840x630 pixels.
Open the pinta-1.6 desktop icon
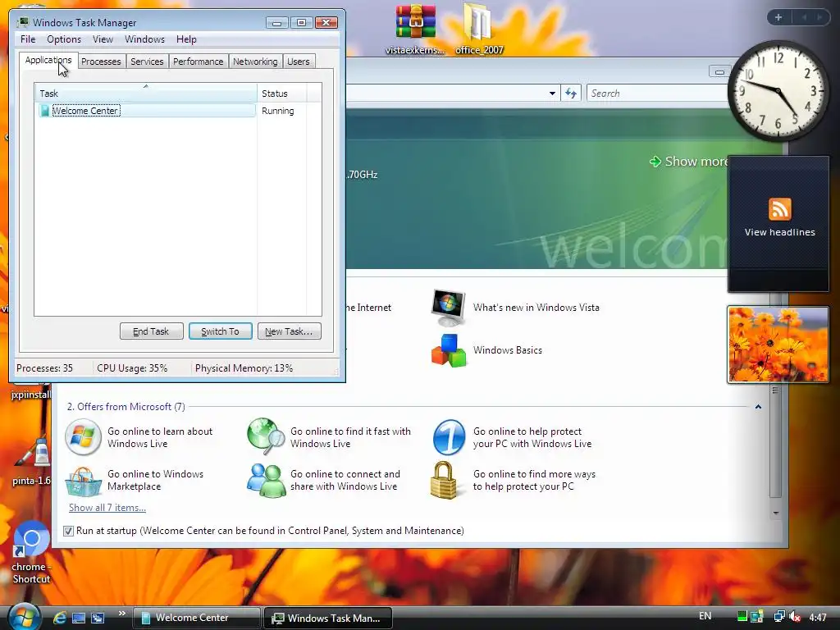click(x=32, y=462)
